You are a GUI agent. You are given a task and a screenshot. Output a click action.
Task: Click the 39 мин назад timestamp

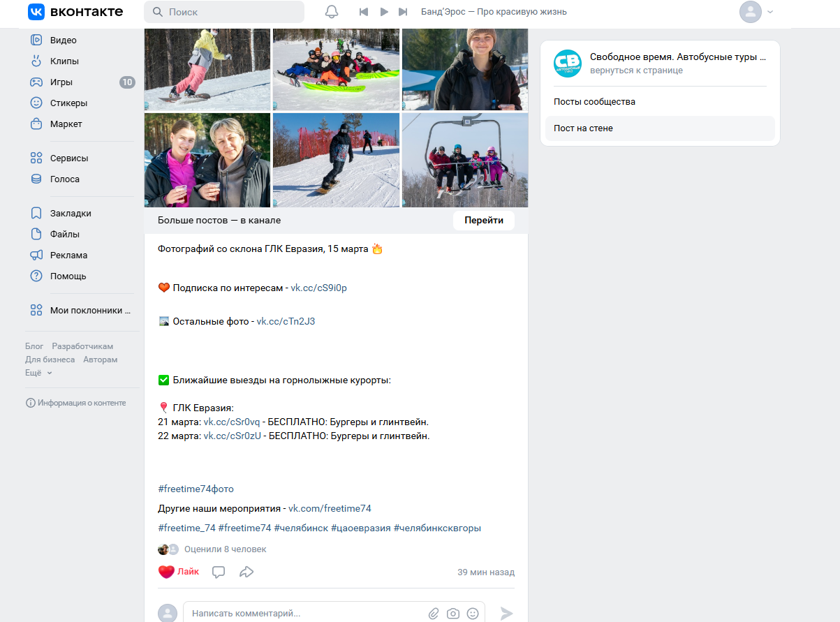click(x=486, y=572)
